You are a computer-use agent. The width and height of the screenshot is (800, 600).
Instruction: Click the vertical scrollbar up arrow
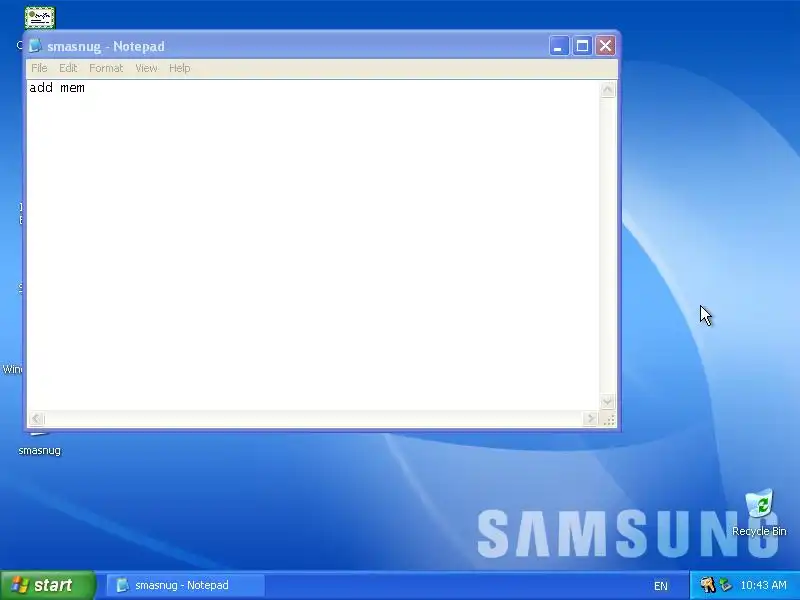click(x=607, y=90)
